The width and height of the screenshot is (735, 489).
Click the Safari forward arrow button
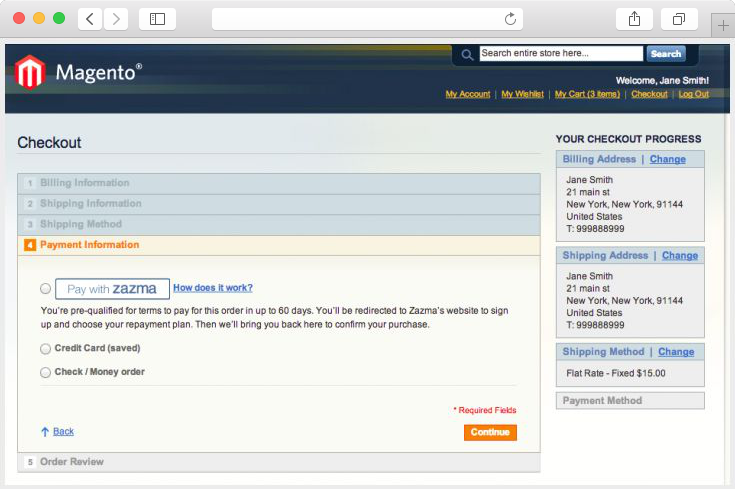pyautogui.click(x=116, y=19)
